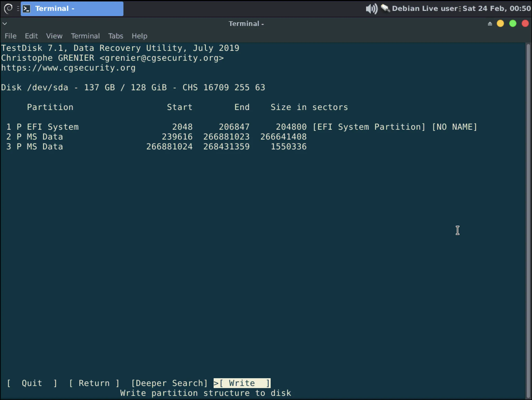Select the Return option in TestDisk
The width and height of the screenshot is (532, 400).
click(94, 383)
